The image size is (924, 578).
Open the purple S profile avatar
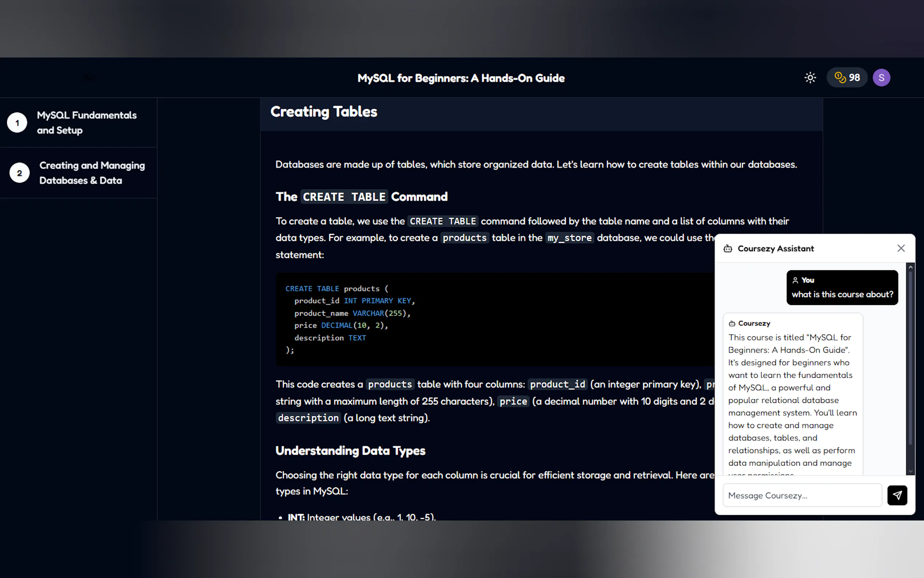(881, 78)
